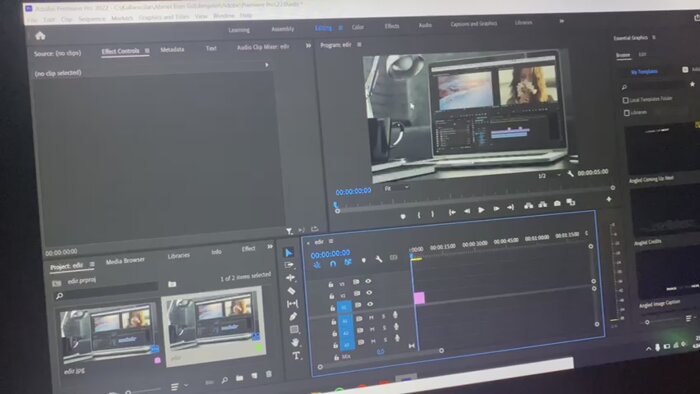The height and width of the screenshot is (394, 700).
Task: Delete selected project item with trash icon
Action: tap(269, 374)
